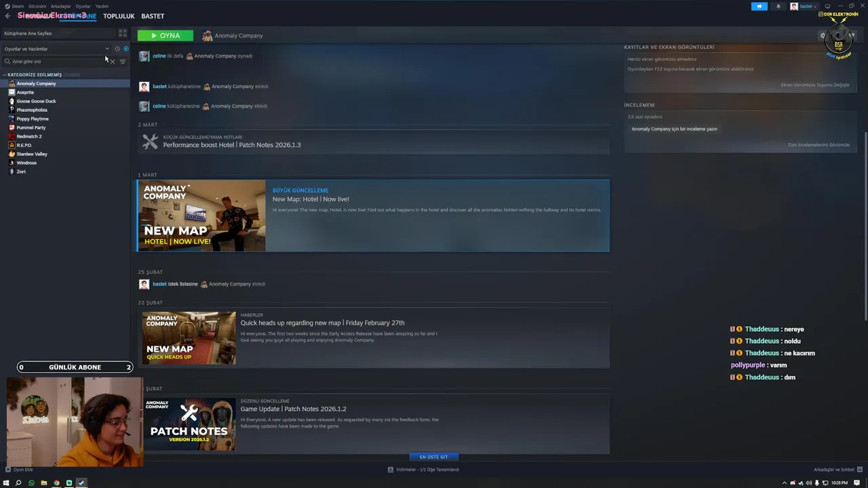
Task: Select Aseprite in the library list
Action: coord(65,92)
